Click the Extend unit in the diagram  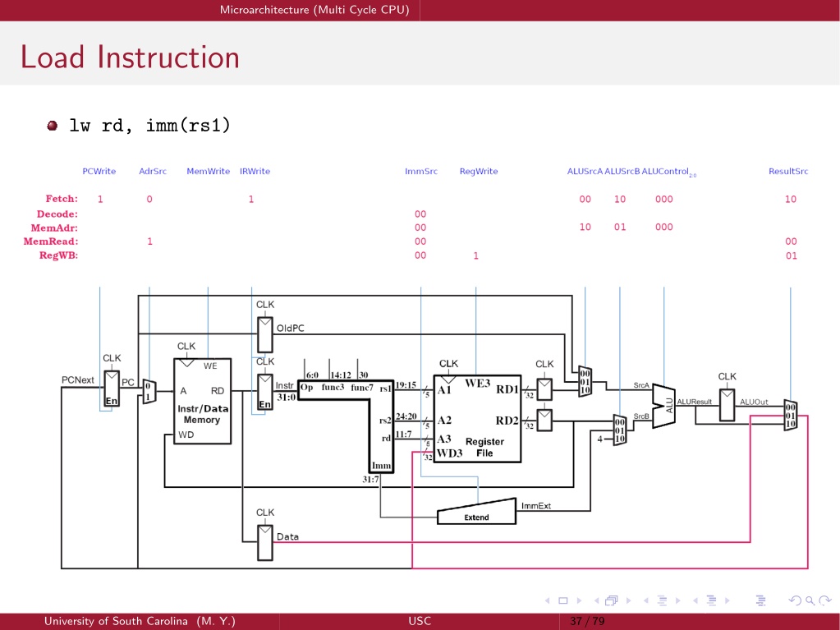[x=477, y=513]
